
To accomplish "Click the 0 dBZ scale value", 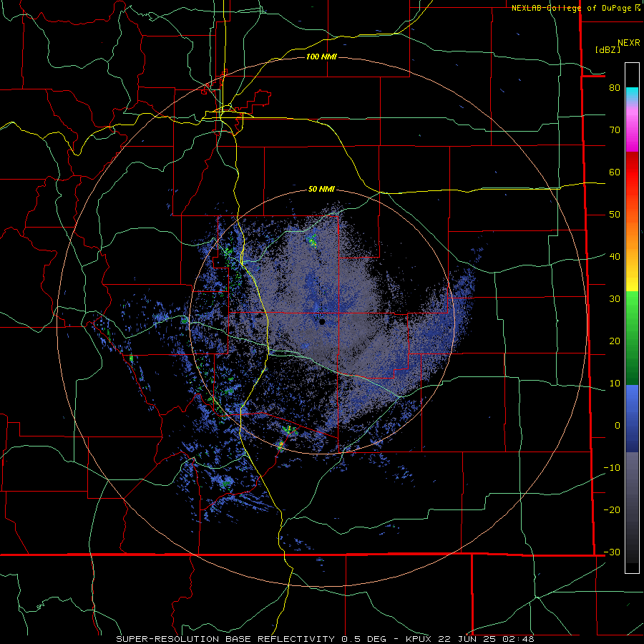I will (618, 426).
